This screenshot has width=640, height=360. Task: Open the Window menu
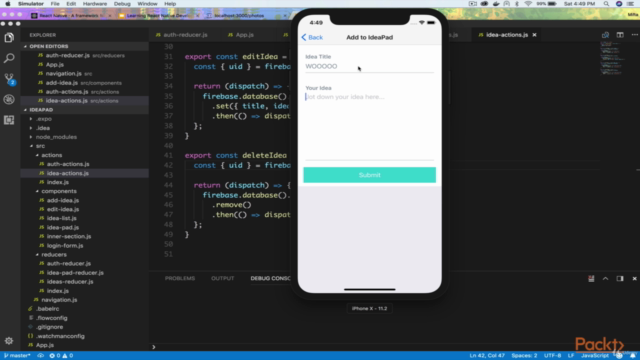tap(147, 4)
